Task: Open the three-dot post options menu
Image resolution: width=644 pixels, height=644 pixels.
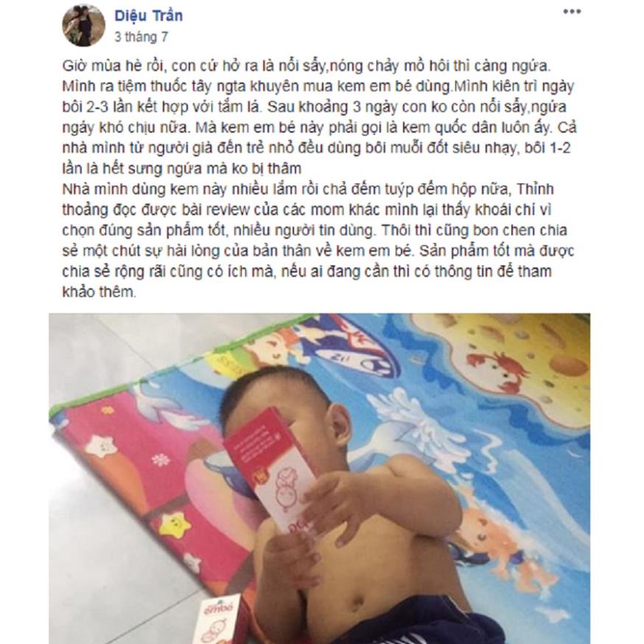Action: [572, 12]
